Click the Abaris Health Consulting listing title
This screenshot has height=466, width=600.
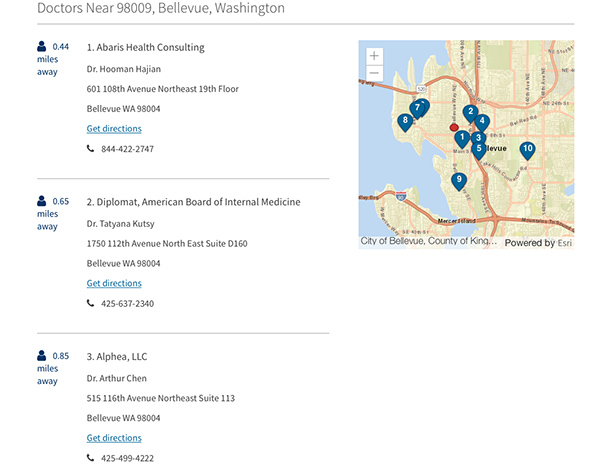(x=145, y=47)
